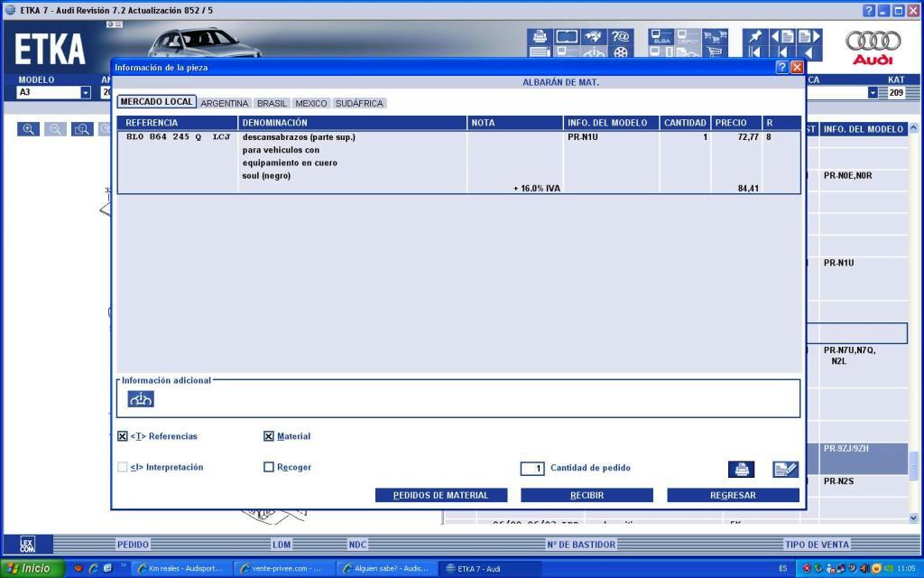Click the KAT field showing 209
The height and width of the screenshot is (578, 924).
coord(896,93)
